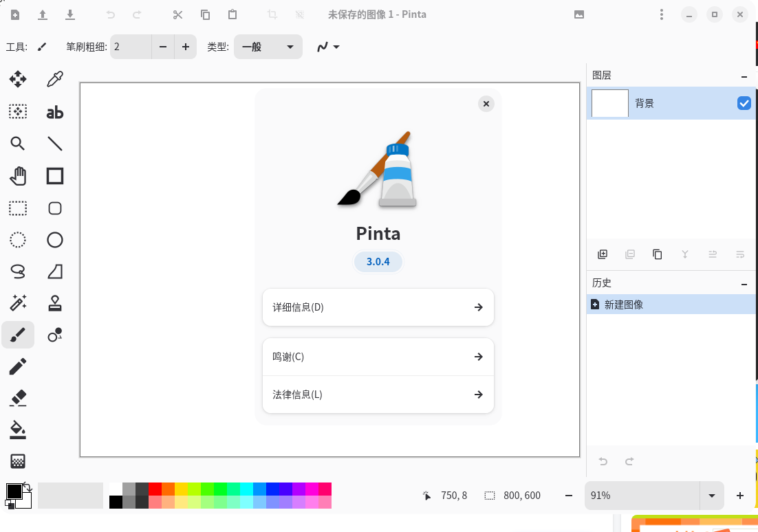The height and width of the screenshot is (532, 758).
Task: Open the 类型 brush type dropdown
Action: click(x=268, y=47)
